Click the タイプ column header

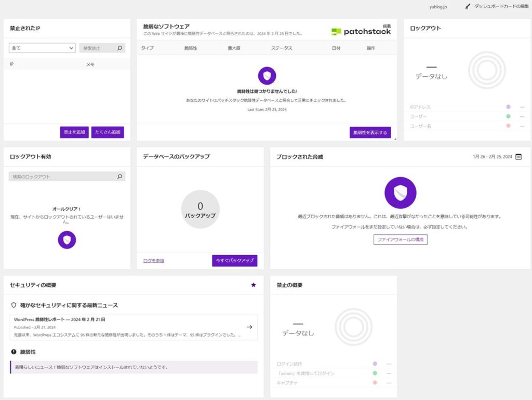147,48
